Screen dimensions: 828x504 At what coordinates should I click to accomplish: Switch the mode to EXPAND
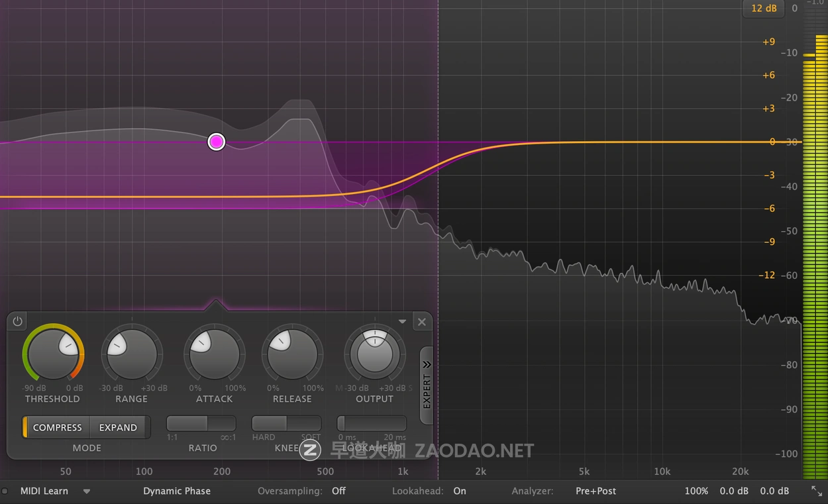point(118,427)
